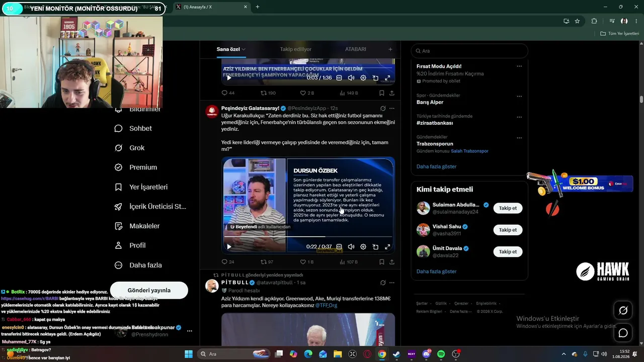Viewport: 644px width, 362px height.
Task: Bookmark this page with the star icon
Action: pyautogui.click(x=577, y=21)
